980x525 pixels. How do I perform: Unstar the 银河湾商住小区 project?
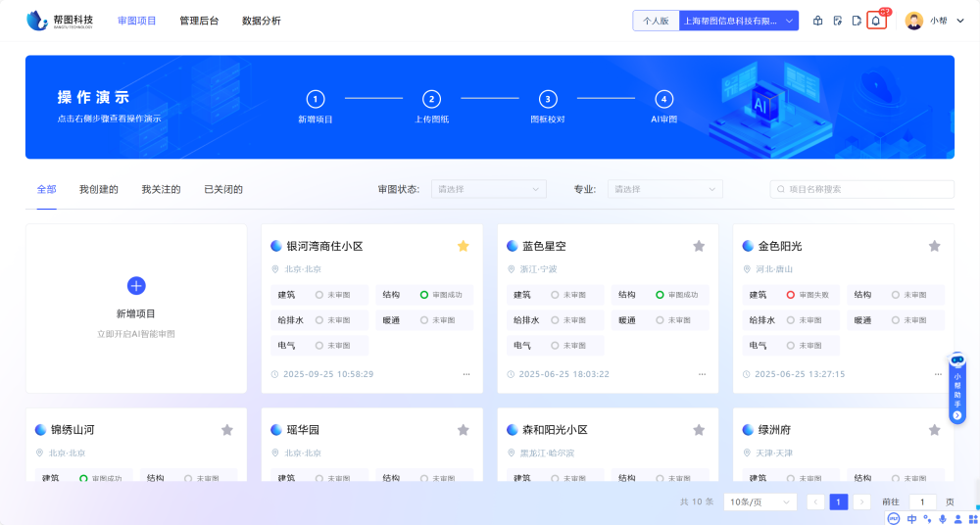click(463, 246)
